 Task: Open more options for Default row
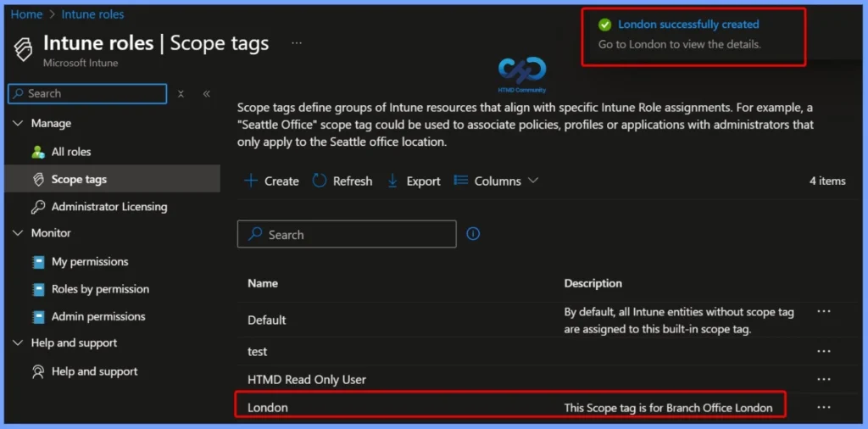[824, 312]
